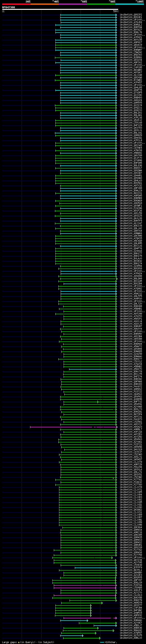This screenshot has width=146, height=644.
Task: Select the UniRef100_B2BMQ1 label
Action: pos(131,58)
